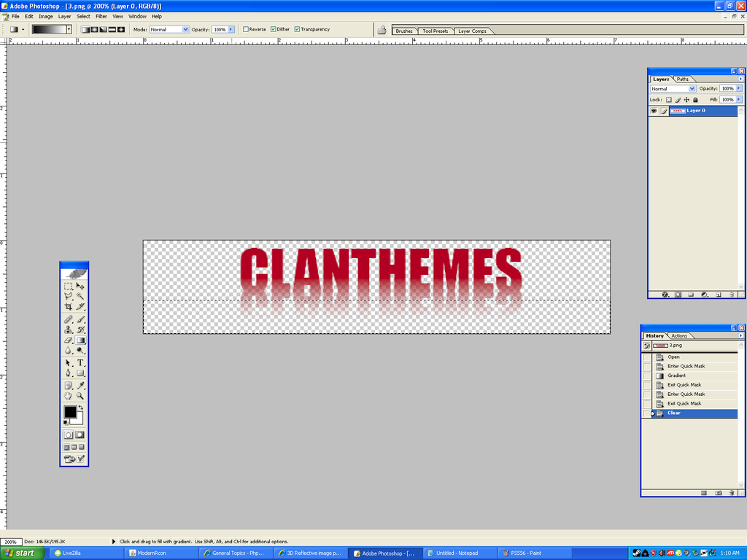The image size is (747, 560).
Task: Select the Hand tool
Action: pos(68,396)
